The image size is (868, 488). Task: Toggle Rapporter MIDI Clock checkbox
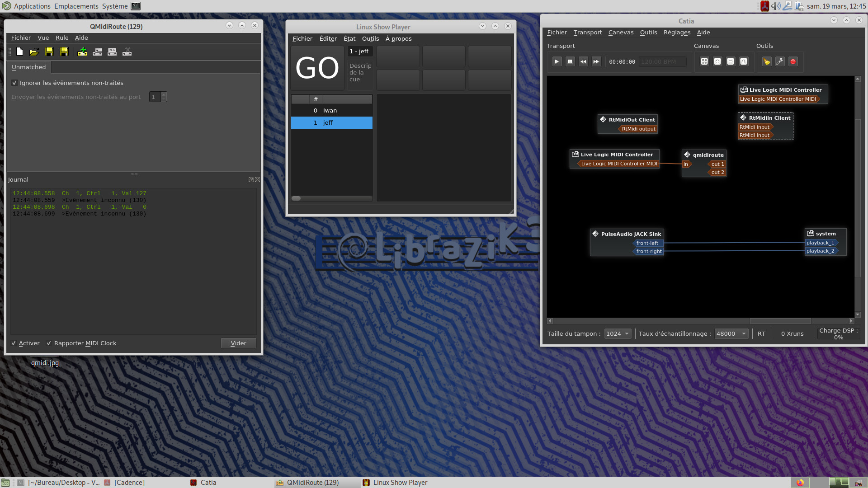pos(49,343)
